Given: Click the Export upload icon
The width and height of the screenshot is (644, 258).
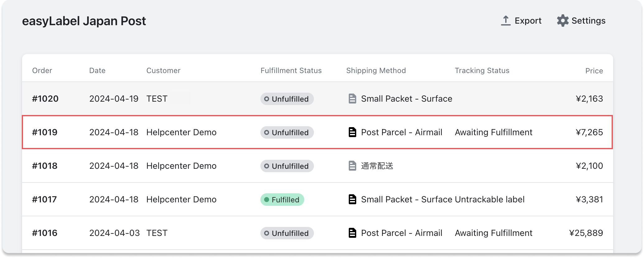Looking at the screenshot, I should pyautogui.click(x=506, y=21).
